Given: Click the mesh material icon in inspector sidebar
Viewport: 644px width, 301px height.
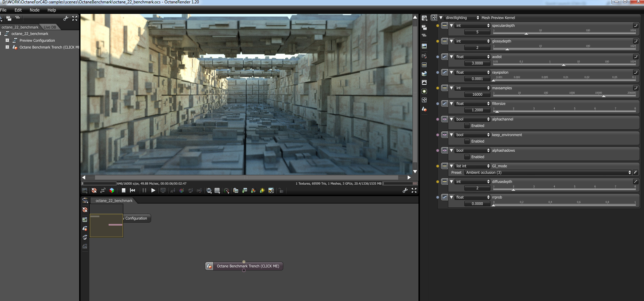Looking at the screenshot, I should (424, 109).
